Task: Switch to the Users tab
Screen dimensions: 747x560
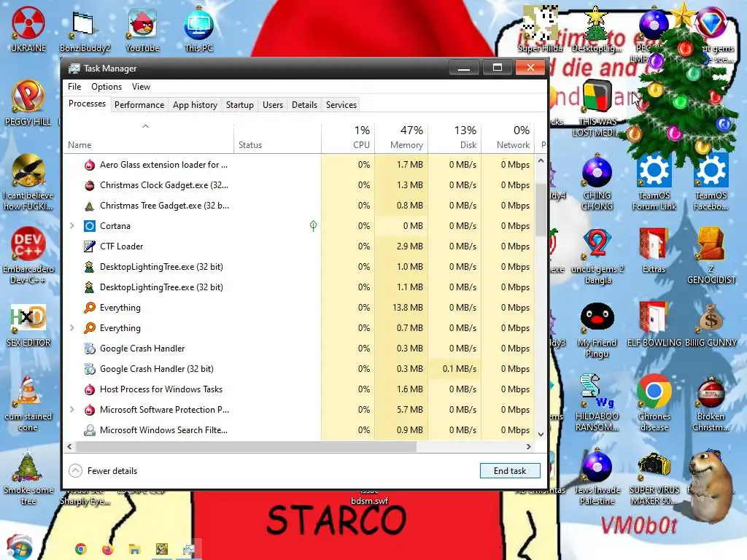Action: (x=273, y=105)
